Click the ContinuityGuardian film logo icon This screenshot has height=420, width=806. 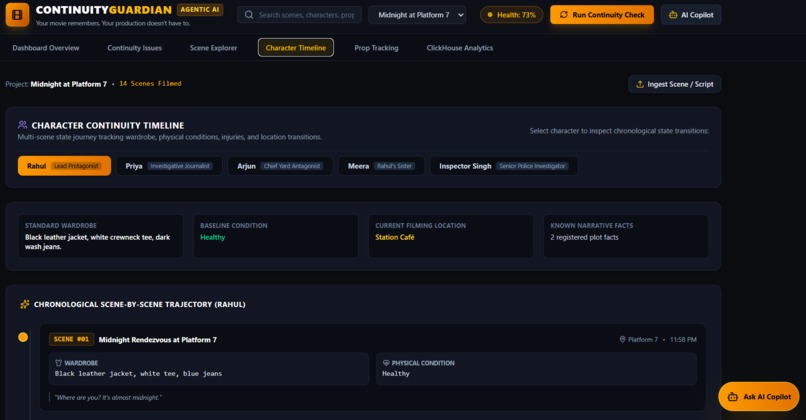[17, 14]
